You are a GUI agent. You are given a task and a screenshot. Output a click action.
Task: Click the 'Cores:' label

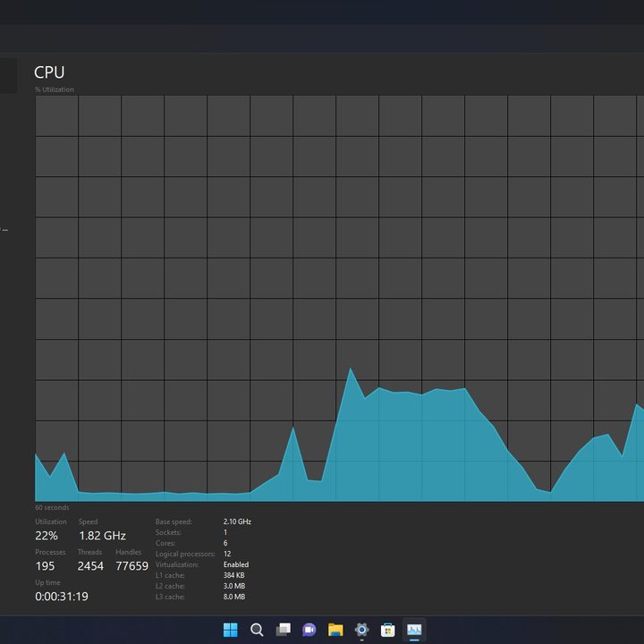pos(165,543)
